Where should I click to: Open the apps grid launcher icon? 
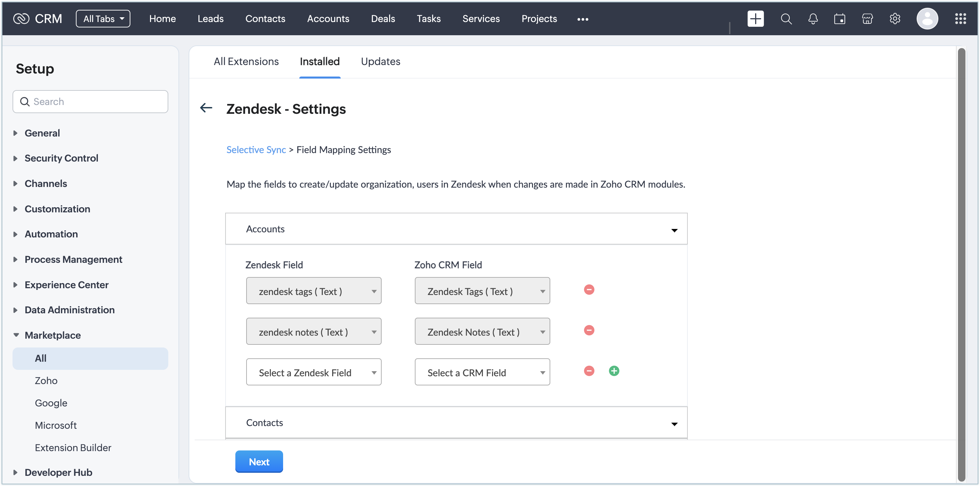(x=960, y=19)
